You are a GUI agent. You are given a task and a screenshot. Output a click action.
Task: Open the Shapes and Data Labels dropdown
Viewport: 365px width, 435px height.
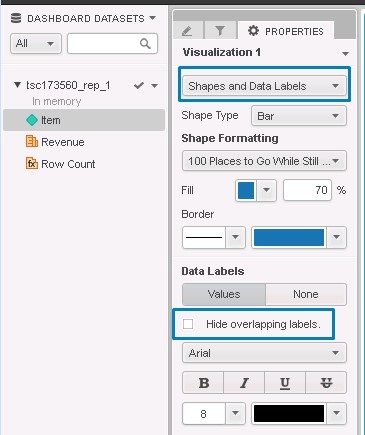[x=264, y=86]
